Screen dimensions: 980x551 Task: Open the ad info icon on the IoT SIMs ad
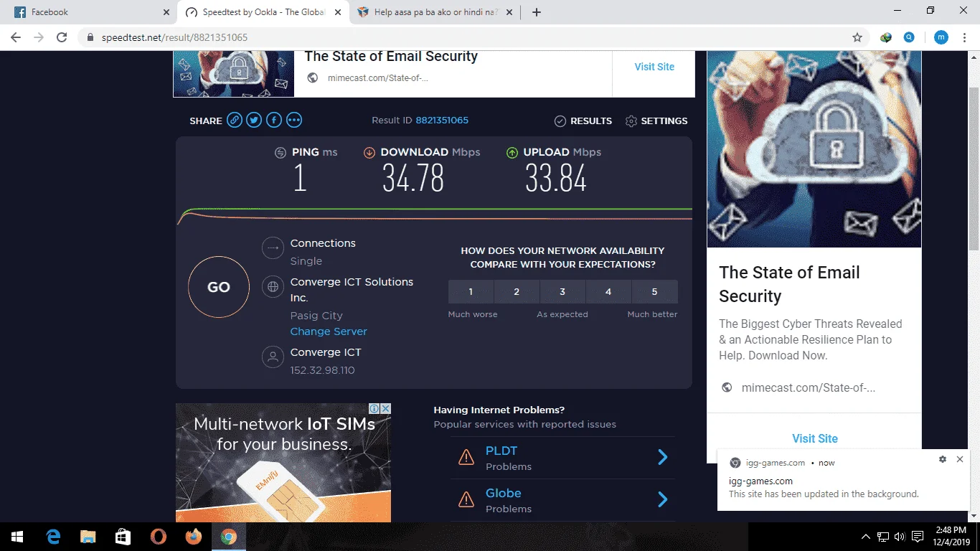[374, 409]
